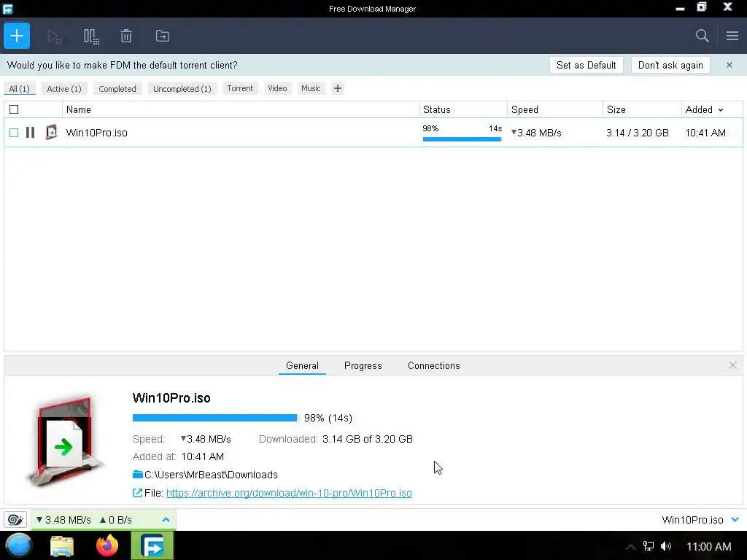Image resolution: width=747 pixels, height=560 pixels.
Task: Sort by Added column arrow
Action: [721, 110]
